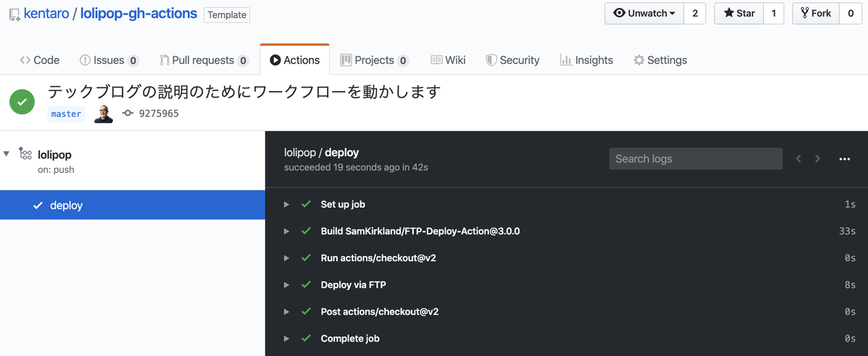Viewport: 868px width, 356px height.
Task: Open commit 9275965 link
Action: 158,114
